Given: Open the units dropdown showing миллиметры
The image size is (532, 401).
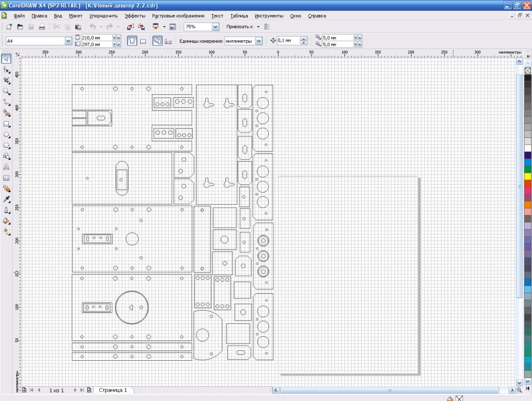Looking at the screenshot, I should click(x=258, y=41).
